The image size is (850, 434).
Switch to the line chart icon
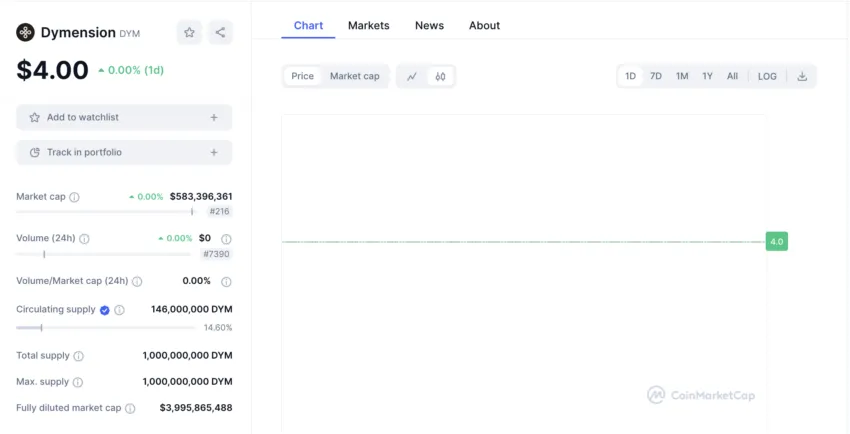[412, 76]
